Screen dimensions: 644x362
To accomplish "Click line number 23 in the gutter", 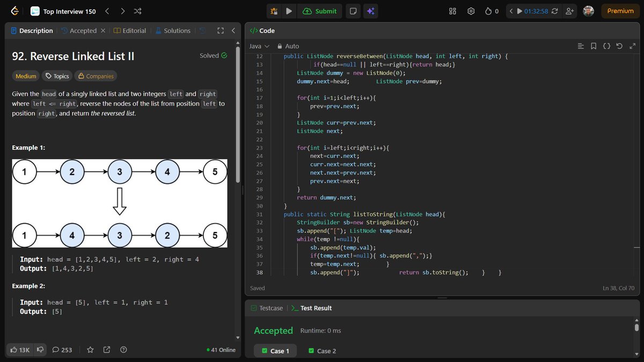I will (260, 148).
